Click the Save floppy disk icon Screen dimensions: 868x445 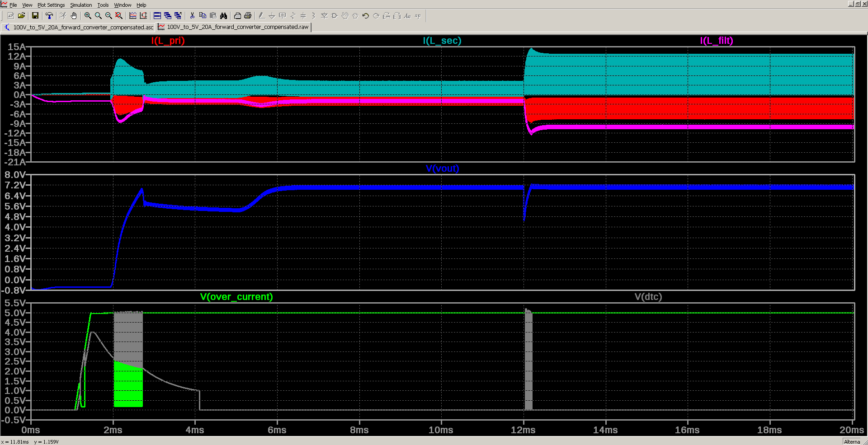(x=35, y=16)
